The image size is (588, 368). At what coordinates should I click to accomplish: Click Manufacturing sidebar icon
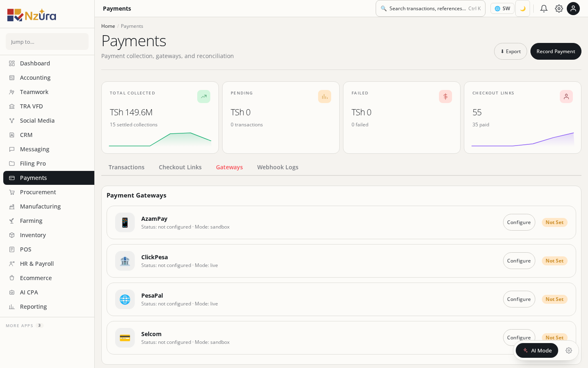click(12, 206)
